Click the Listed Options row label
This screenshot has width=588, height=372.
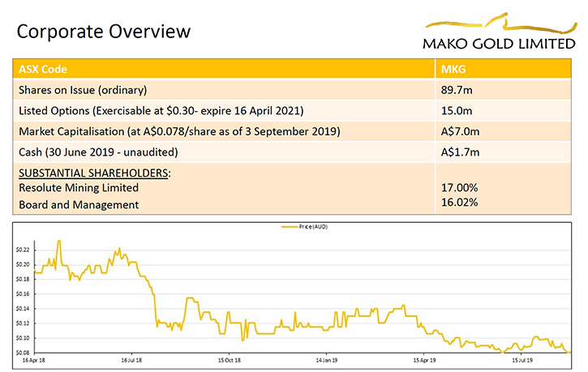click(161, 111)
